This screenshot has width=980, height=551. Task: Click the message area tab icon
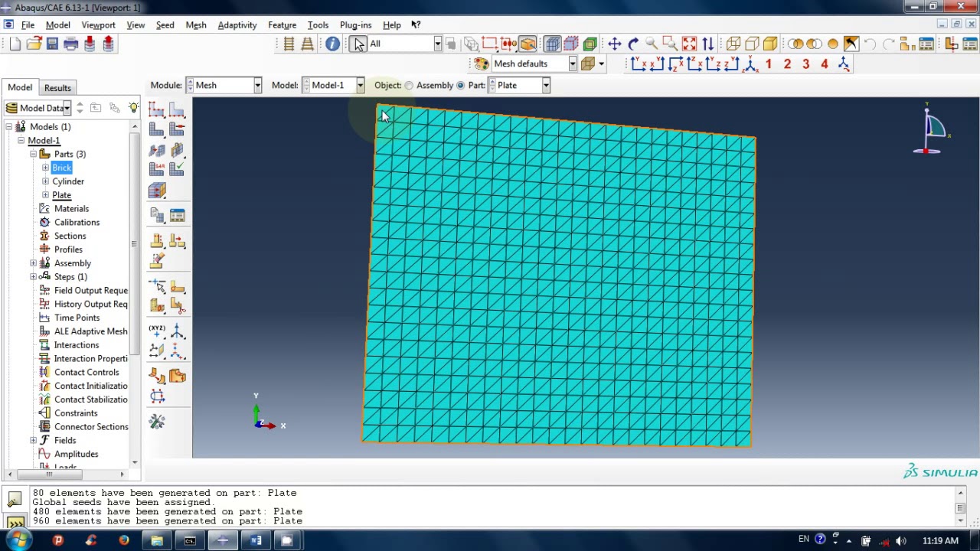click(x=15, y=500)
